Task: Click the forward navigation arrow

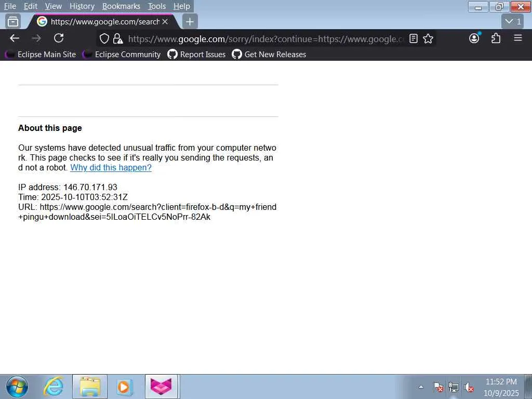Action: click(x=36, y=38)
